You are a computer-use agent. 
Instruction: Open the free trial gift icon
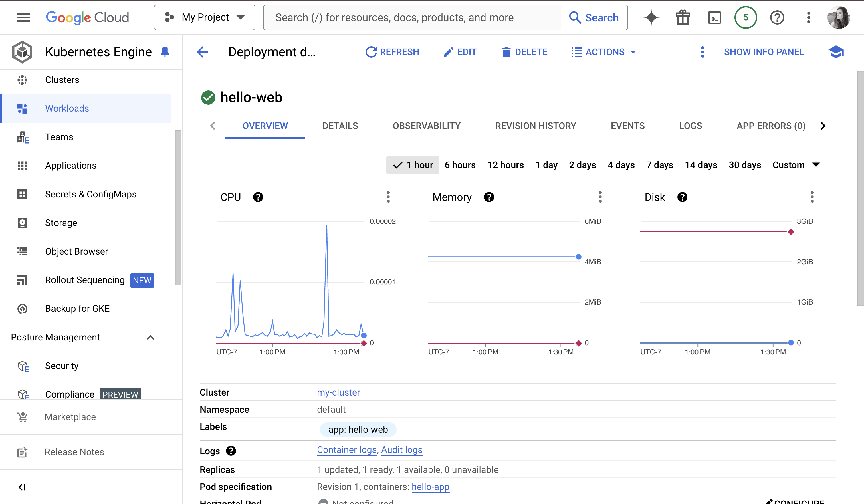683,17
